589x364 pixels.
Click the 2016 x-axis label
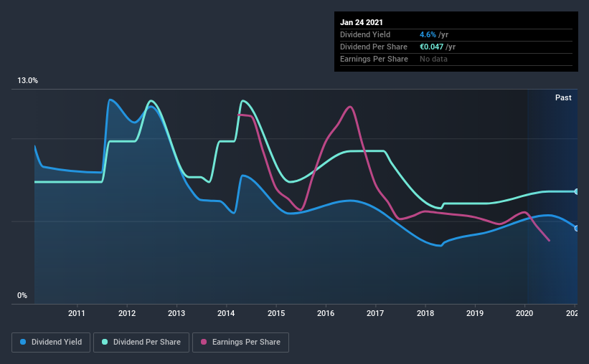[326, 313]
